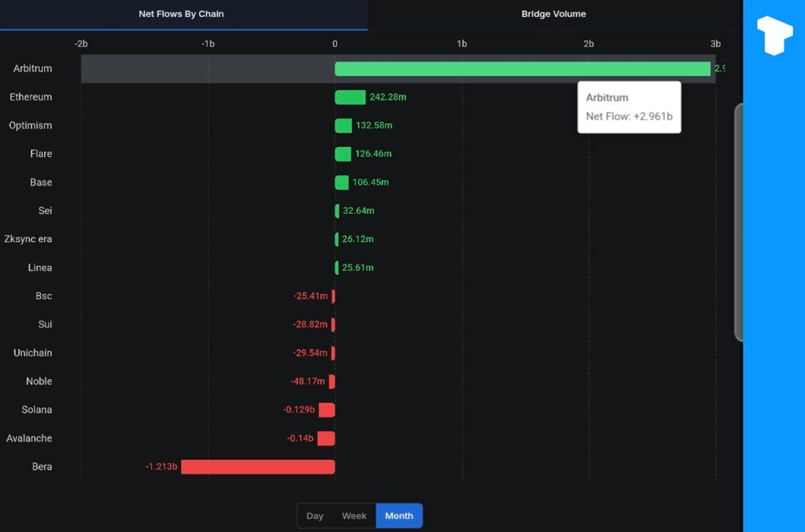This screenshot has height=532, width=805.
Task: Click the red Bera outflow bar
Action: tap(258, 467)
